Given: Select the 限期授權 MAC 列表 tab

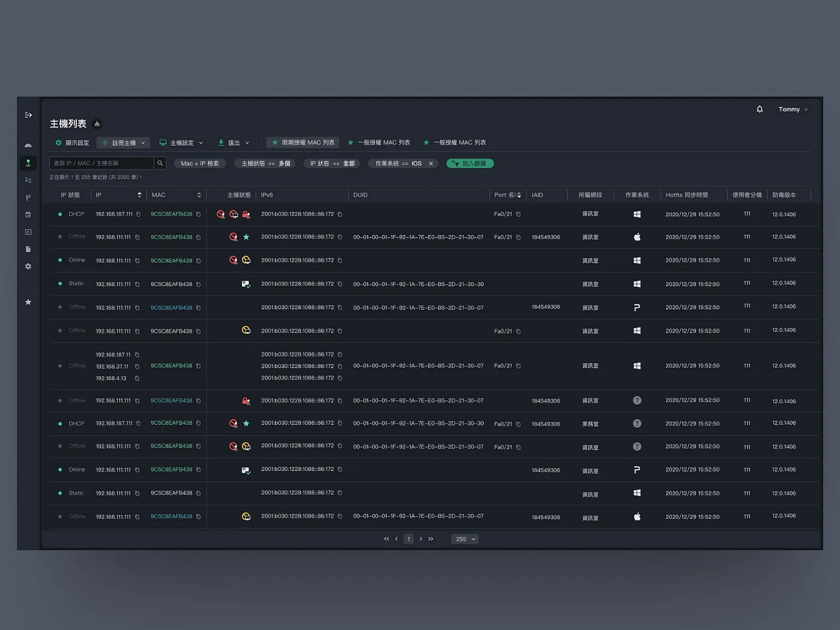Looking at the screenshot, I should (x=303, y=143).
